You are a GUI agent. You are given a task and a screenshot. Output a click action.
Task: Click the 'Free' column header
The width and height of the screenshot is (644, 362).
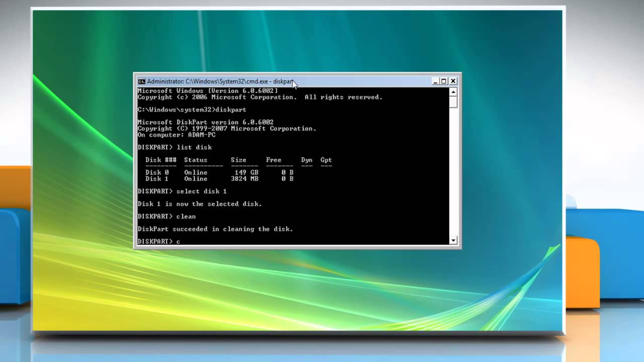pos(274,160)
